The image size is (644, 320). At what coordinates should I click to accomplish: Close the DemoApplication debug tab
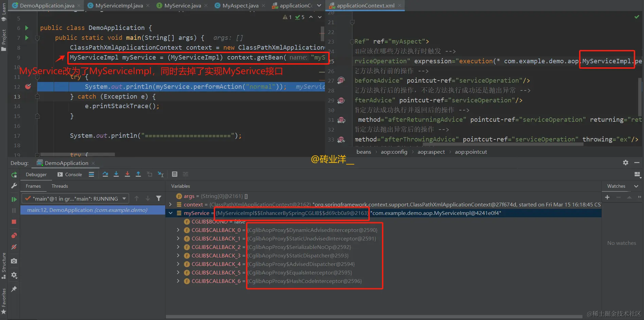pyautogui.click(x=93, y=163)
